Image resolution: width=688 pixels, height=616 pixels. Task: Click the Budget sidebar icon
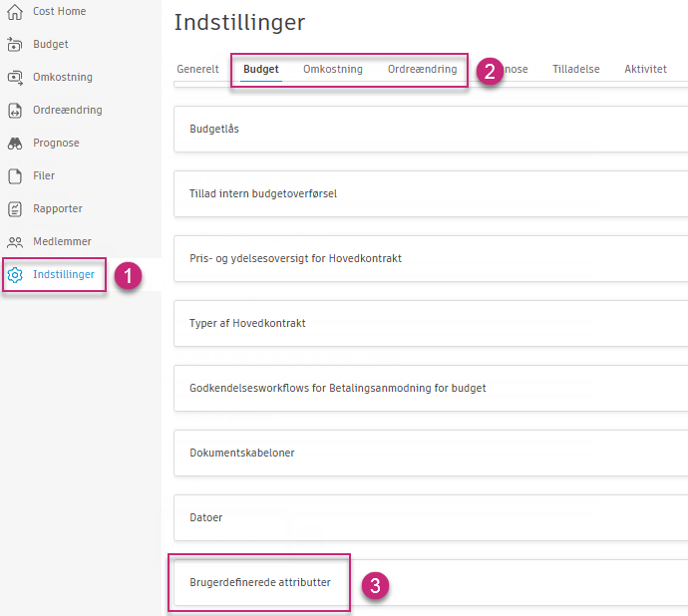pos(15,45)
